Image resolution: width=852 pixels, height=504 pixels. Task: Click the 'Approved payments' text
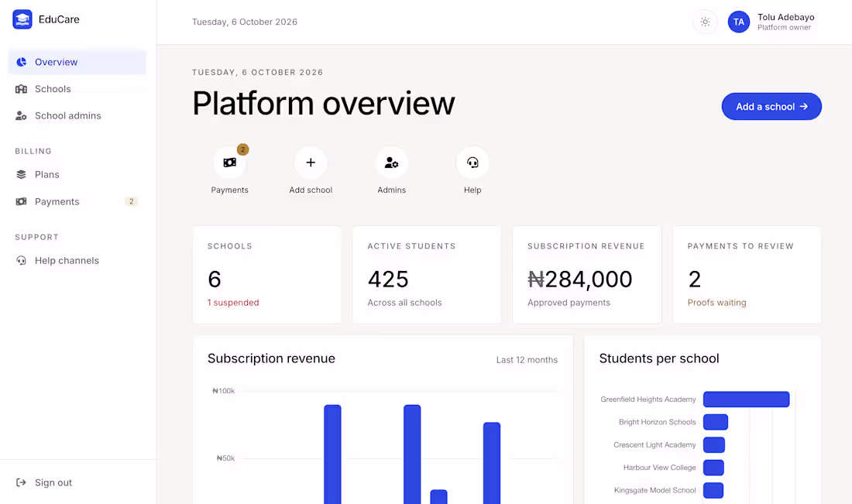(569, 303)
